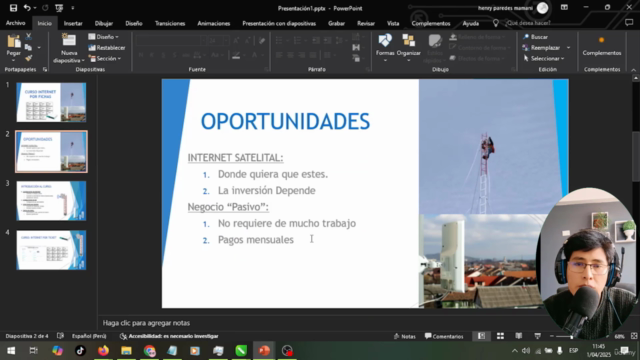Start the slideshow from the Quick Access toolbar

tap(59, 8)
